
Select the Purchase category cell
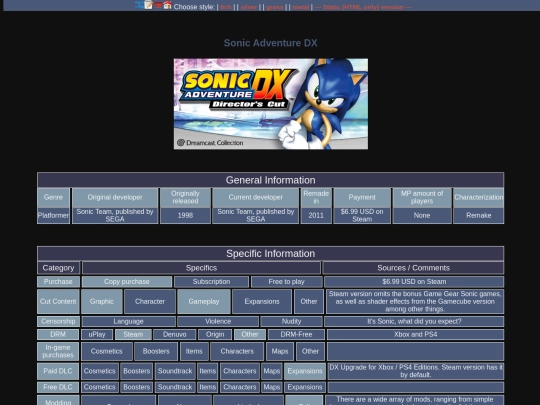[58, 282]
